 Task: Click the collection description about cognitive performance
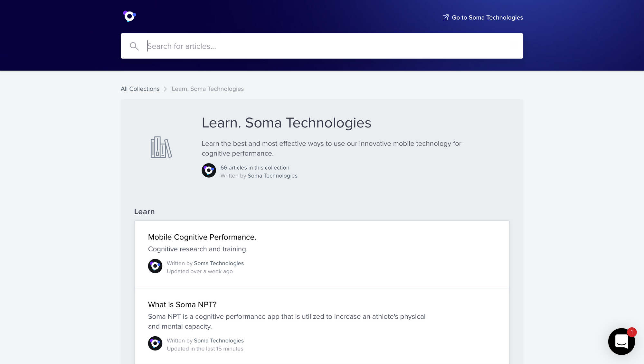click(x=331, y=148)
